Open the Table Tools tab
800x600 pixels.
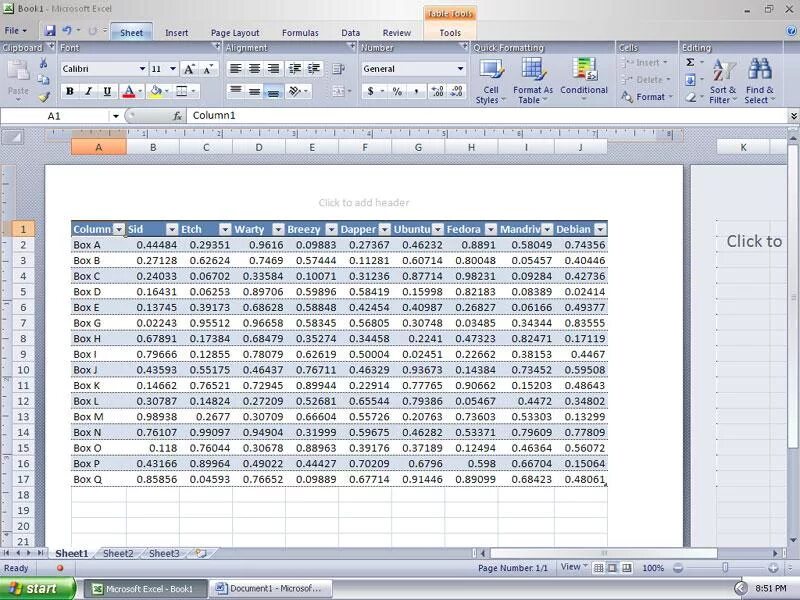449,33
